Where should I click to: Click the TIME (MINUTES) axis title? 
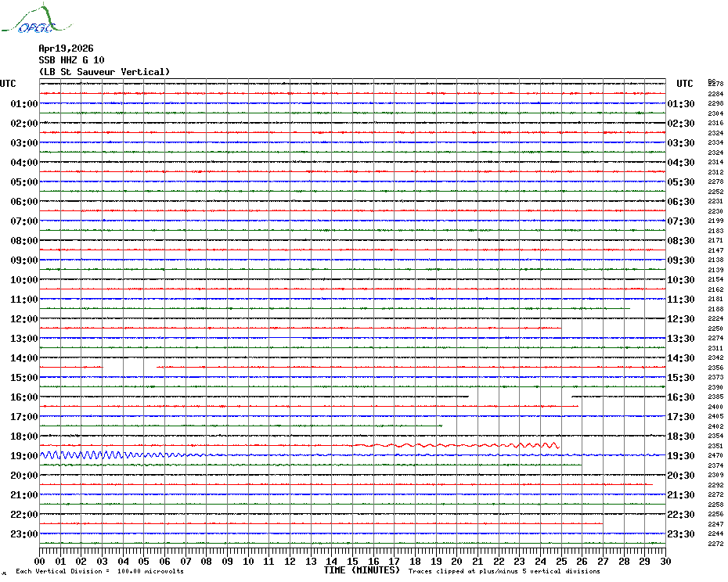(x=362, y=570)
